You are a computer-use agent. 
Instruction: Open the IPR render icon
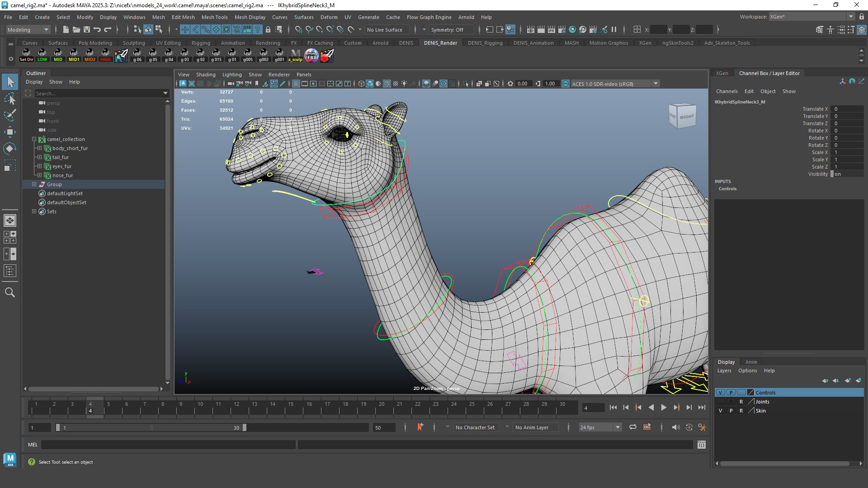click(552, 30)
